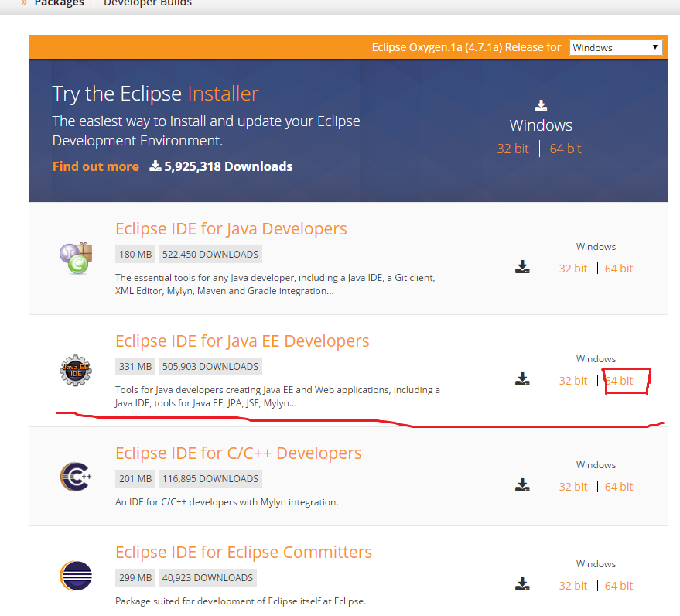Screen dimensions: 680x616
Task: Click the 201 MB size badge
Action: [x=135, y=479]
